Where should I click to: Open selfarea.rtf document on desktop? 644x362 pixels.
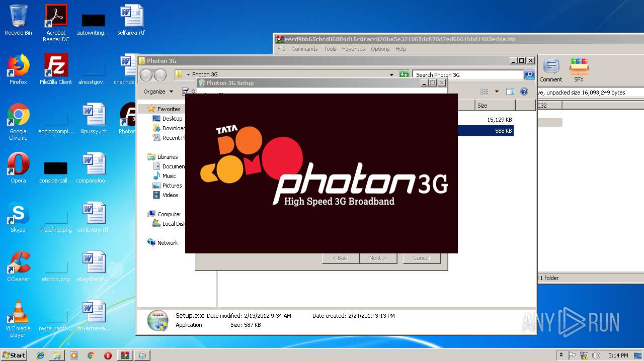131,20
